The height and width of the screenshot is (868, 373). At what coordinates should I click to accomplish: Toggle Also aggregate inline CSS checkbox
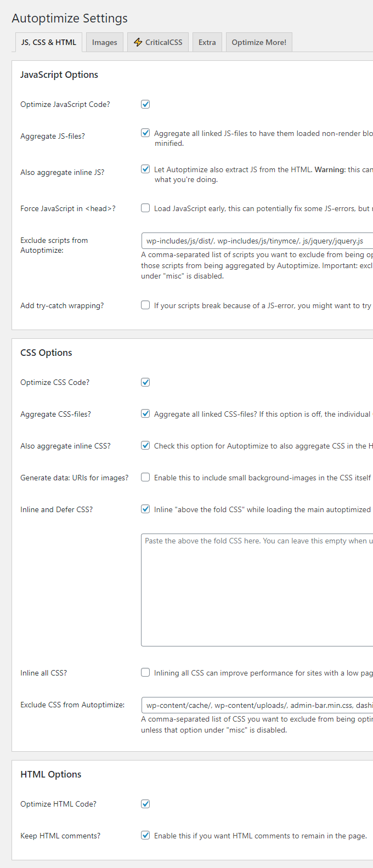pyautogui.click(x=145, y=445)
